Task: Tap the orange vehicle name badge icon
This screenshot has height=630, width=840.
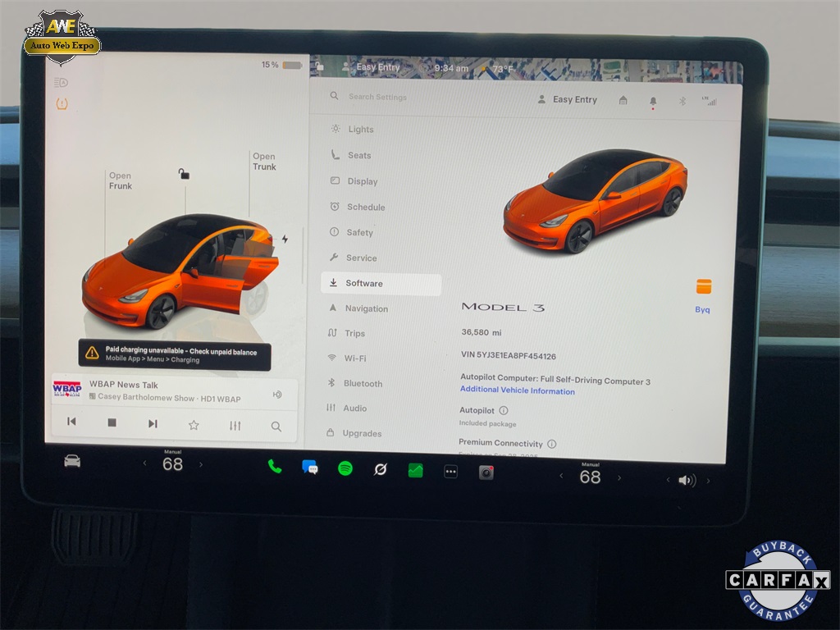Action: (x=704, y=286)
